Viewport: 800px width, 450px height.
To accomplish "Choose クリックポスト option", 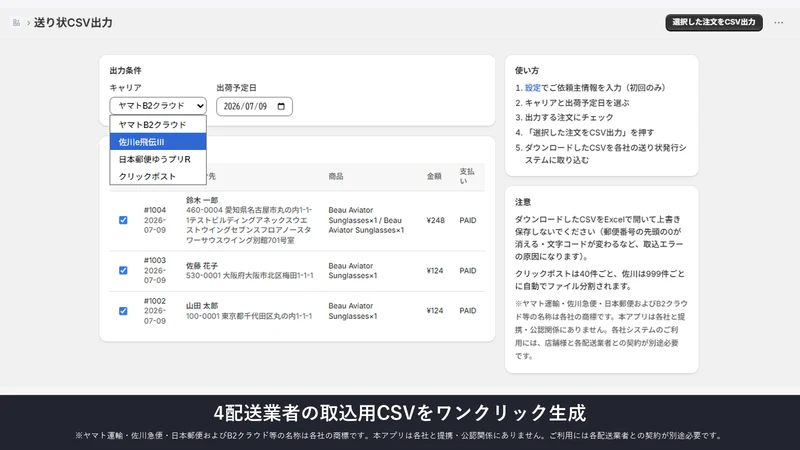I will tap(158, 177).
